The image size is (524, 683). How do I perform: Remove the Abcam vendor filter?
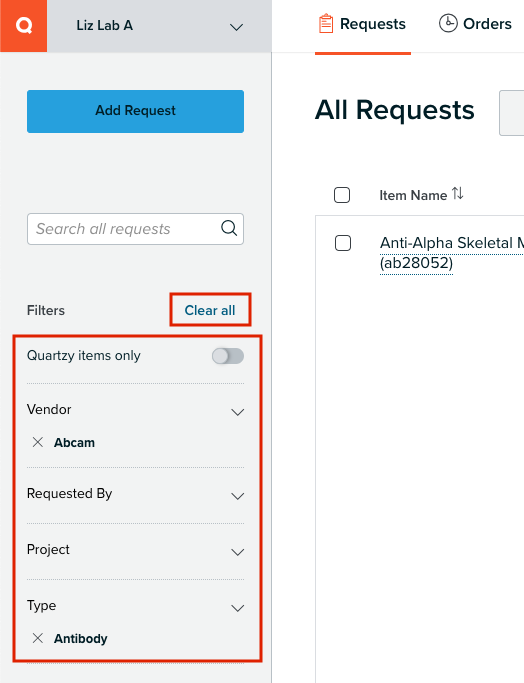(x=38, y=443)
